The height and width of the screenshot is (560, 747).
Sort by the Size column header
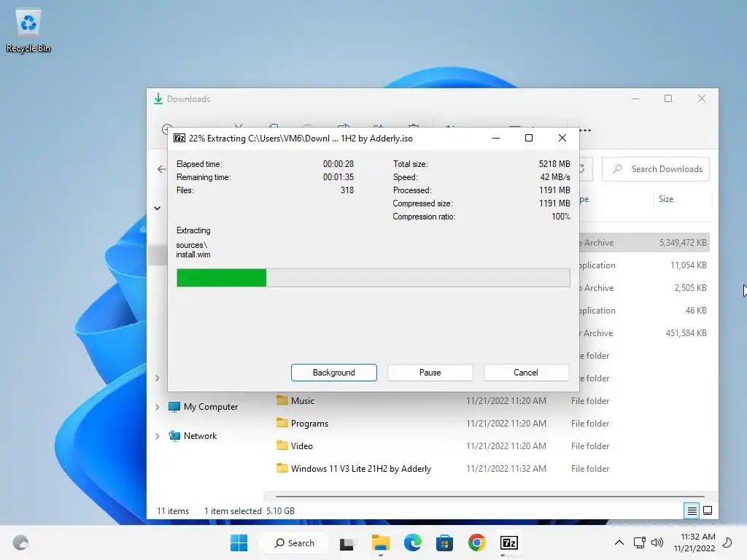pyautogui.click(x=666, y=199)
